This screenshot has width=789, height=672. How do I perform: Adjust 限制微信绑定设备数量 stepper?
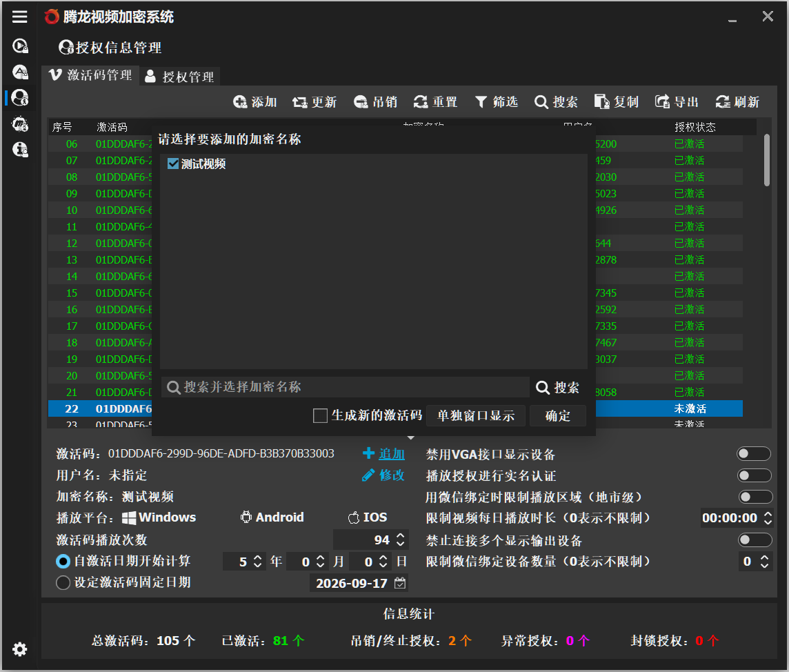764,561
